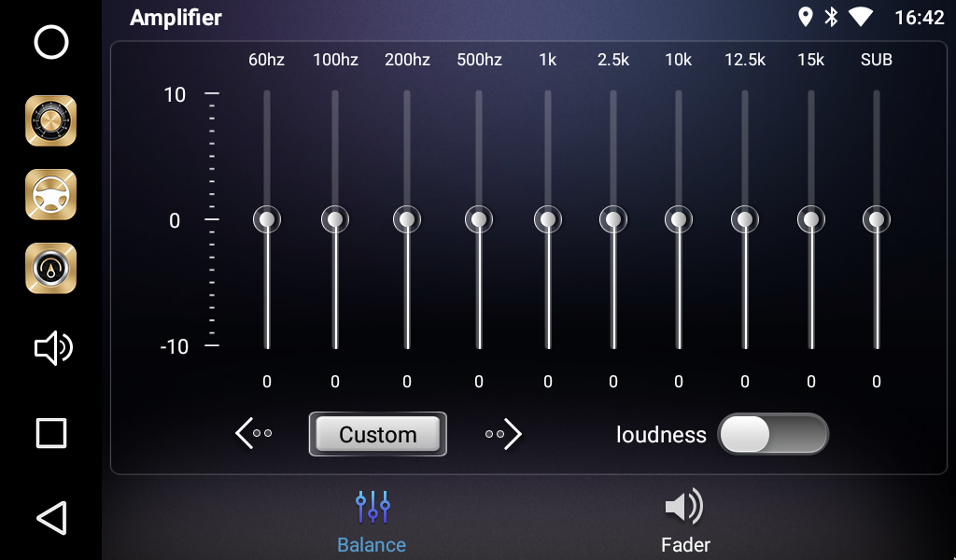Tap the location pin status icon
The width and height of the screenshot is (956, 560).
(805, 17)
